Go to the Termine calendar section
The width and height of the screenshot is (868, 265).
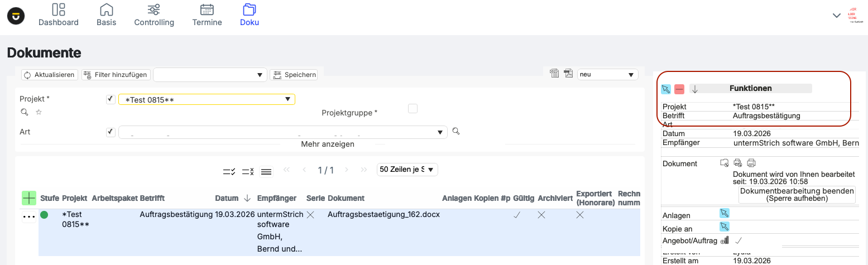pos(207,15)
